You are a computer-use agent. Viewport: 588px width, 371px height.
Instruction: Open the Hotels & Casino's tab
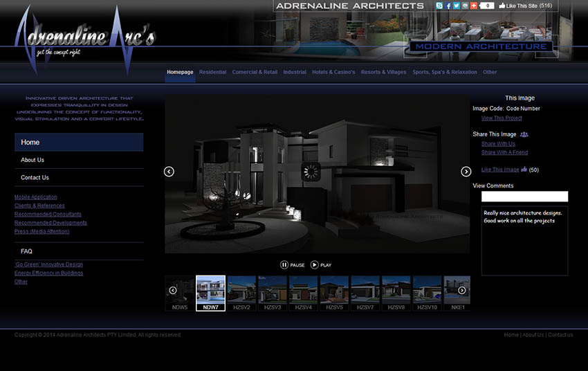333,72
